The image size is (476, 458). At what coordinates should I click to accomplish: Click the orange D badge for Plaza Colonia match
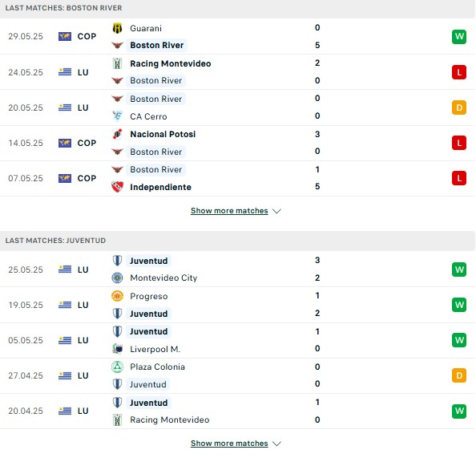[459, 375]
